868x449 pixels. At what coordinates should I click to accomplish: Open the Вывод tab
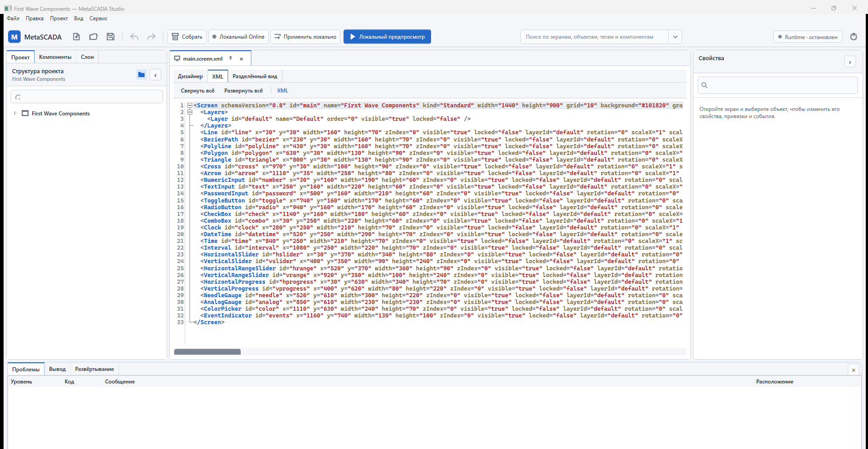tap(57, 369)
